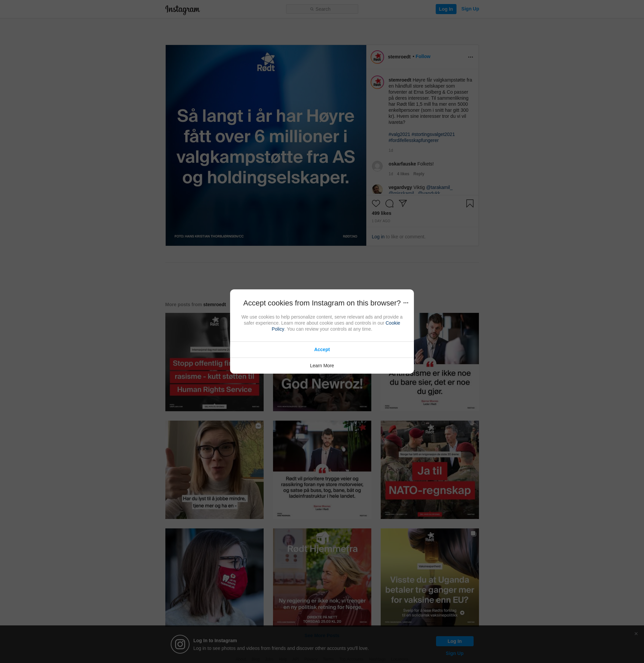Follow the stemroedt account

click(423, 56)
